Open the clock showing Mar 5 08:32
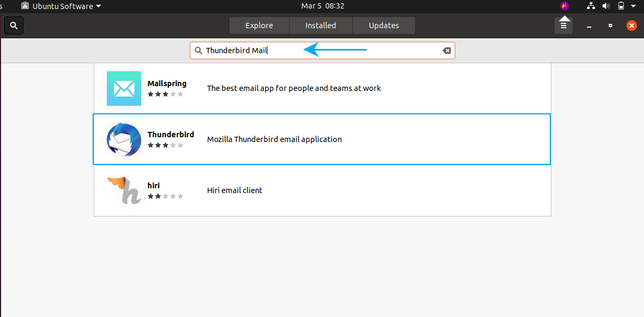The width and height of the screenshot is (644, 317). 323,6
